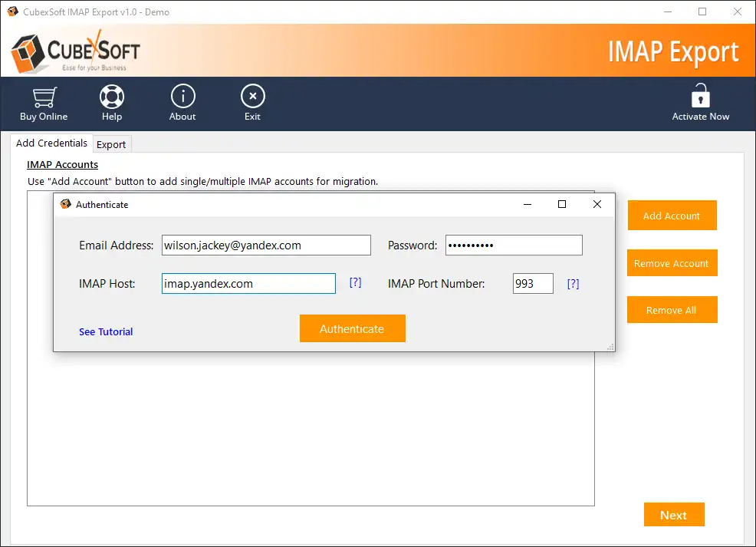Click the Activate Now padlock icon
Image resolution: width=756 pixels, height=547 pixels.
(x=700, y=97)
